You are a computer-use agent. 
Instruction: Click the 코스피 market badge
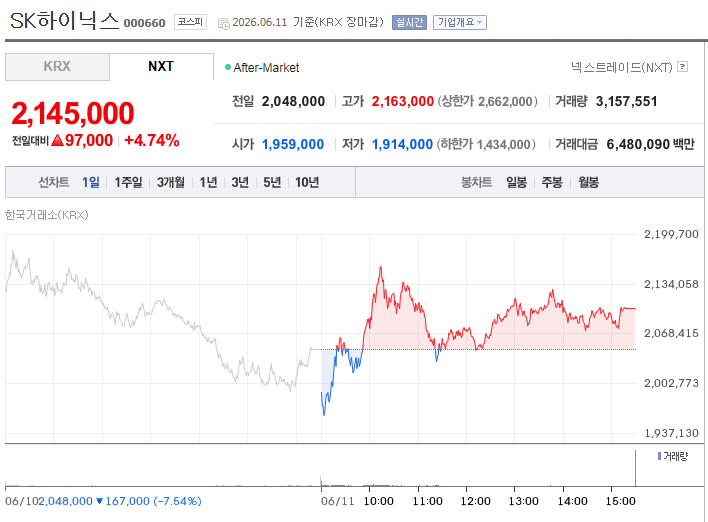190,22
